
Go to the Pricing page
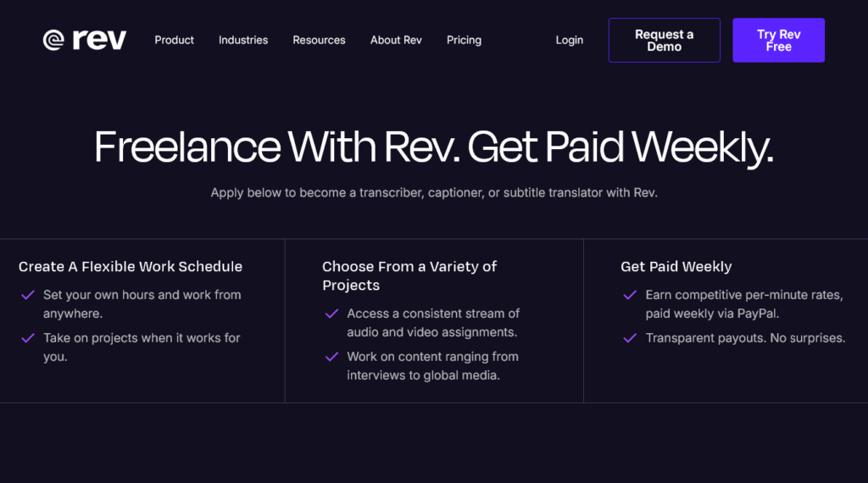[x=464, y=40]
